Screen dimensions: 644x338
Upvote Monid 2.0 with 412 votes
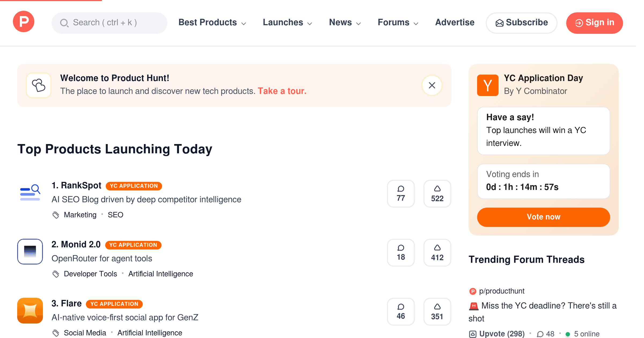437,253
